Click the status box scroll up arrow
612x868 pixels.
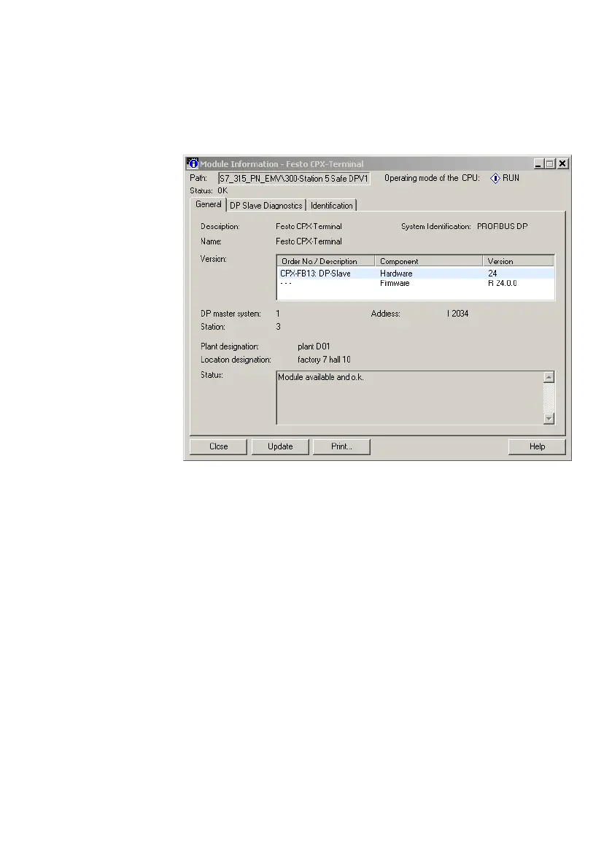[x=549, y=377]
